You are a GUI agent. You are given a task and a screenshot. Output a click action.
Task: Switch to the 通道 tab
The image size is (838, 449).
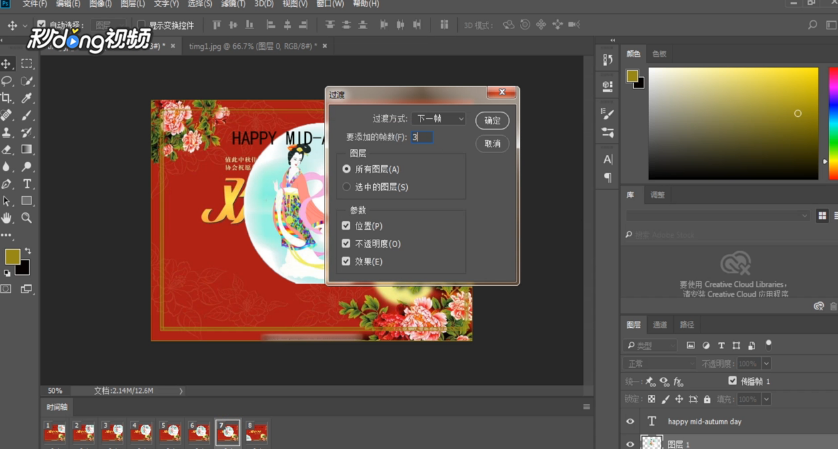(660, 324)
